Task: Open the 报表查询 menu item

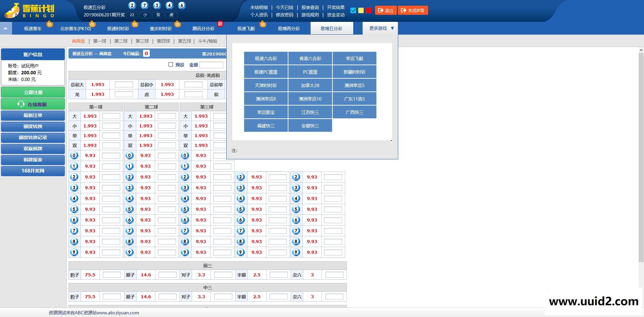Action: point(310,7)
